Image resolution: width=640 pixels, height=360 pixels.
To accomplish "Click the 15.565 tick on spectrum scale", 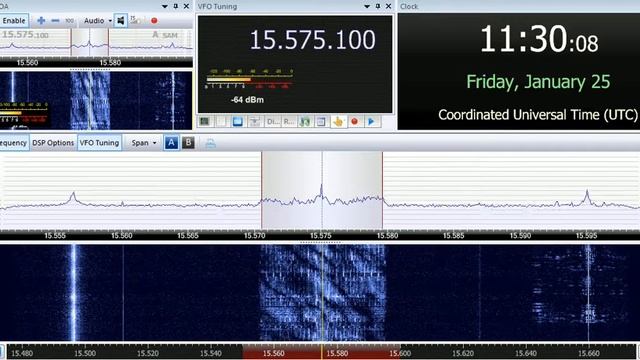I will pos(188,236).
